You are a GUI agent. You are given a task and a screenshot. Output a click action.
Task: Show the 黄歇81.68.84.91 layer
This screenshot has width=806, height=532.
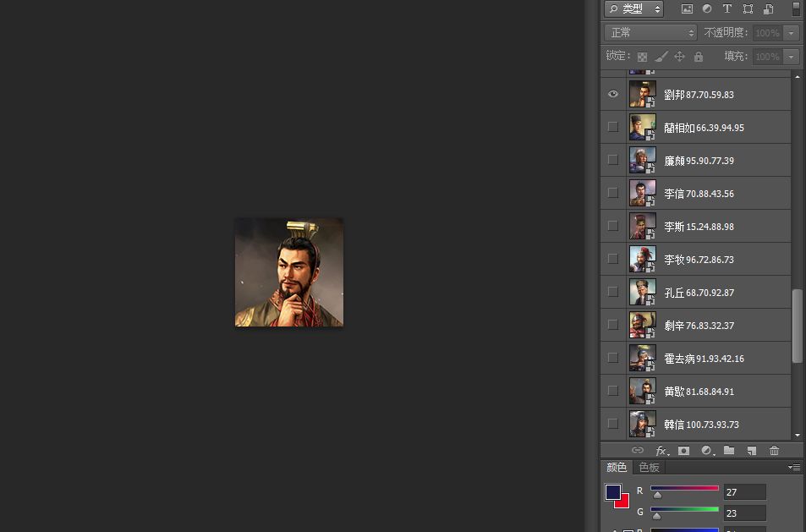pos(612,391)
